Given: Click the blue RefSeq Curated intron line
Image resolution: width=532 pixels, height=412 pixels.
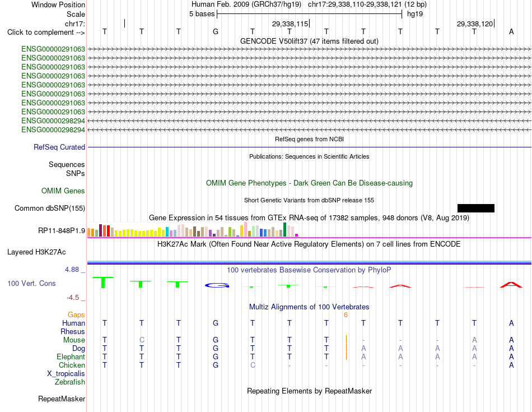Looking at the screenshot, I should click(x=310, y=147).
